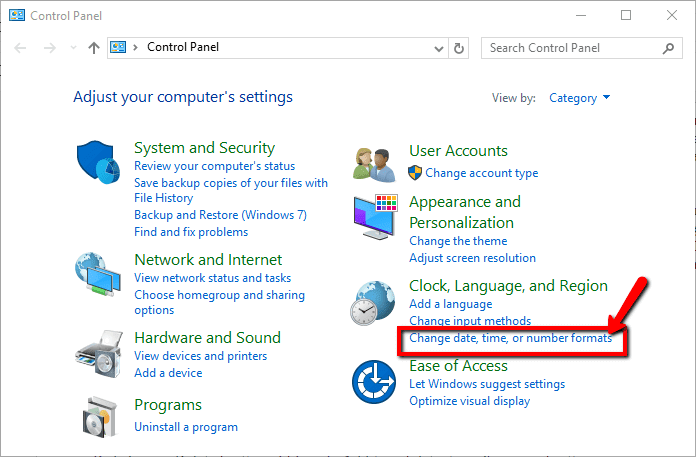Click the Control Panel breadcrumb

(183, 47)
